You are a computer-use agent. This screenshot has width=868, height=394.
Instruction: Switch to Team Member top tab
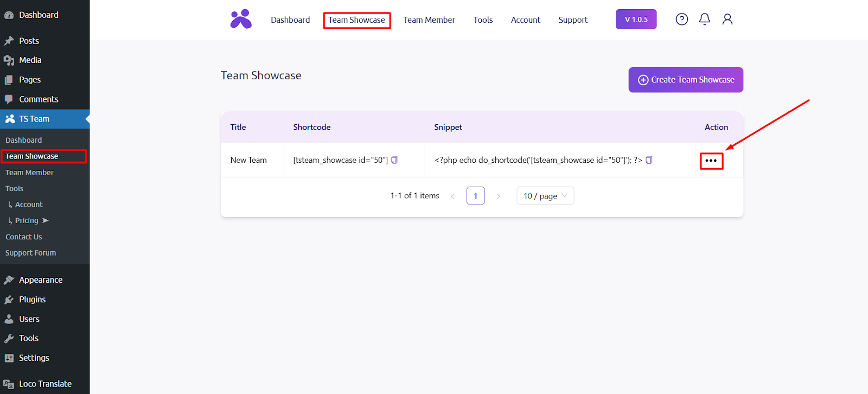(x=429, y=20)
